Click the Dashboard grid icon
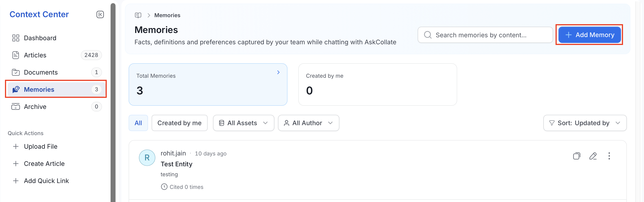This screenshot has height=202, width=644. pyautogui.click(x=16, y=38)
